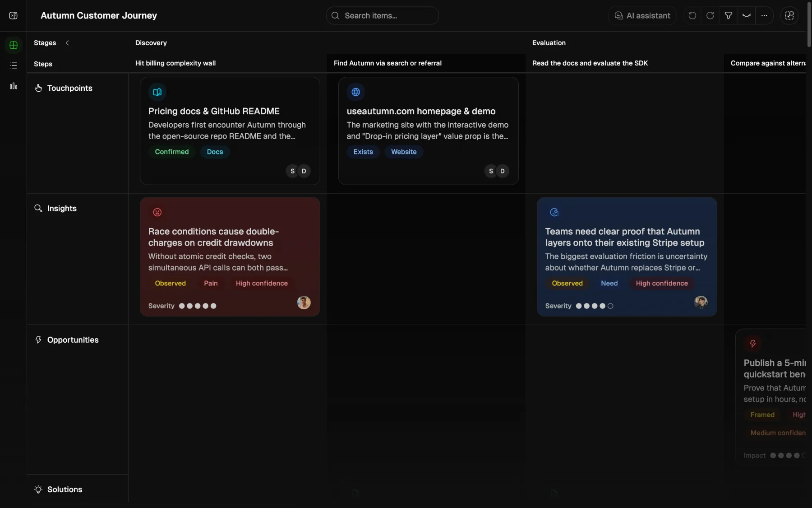812x508 pixels.
Task: Click the Steps row label
Action: pos(43,64)
